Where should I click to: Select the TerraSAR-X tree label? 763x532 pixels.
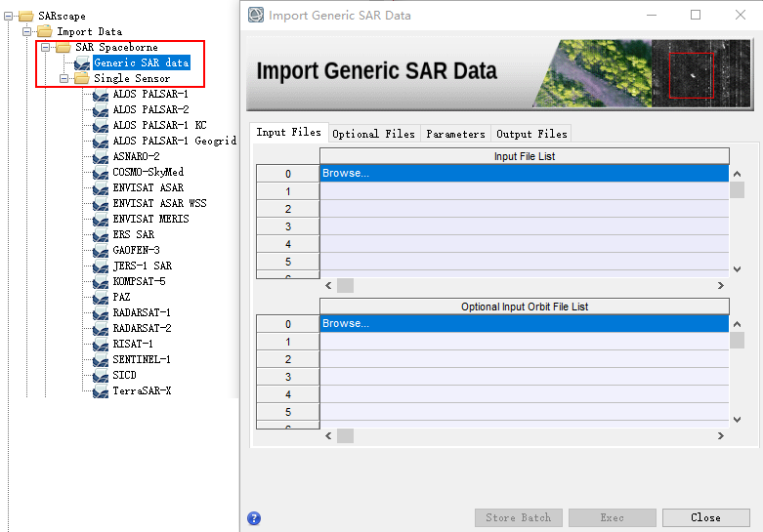142,390
